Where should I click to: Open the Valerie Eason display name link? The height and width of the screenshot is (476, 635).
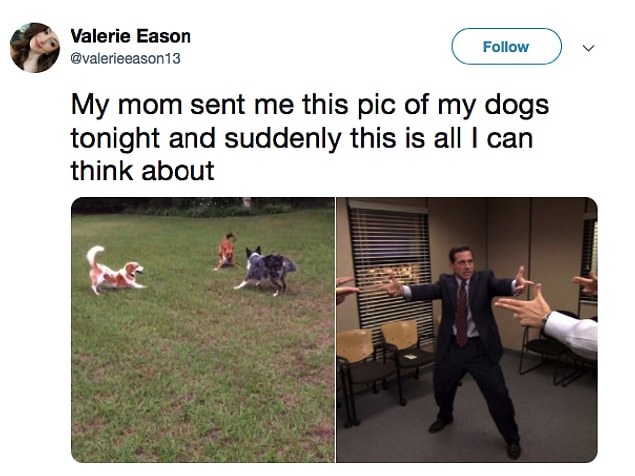pyautogui.click(x=130, y=36)
